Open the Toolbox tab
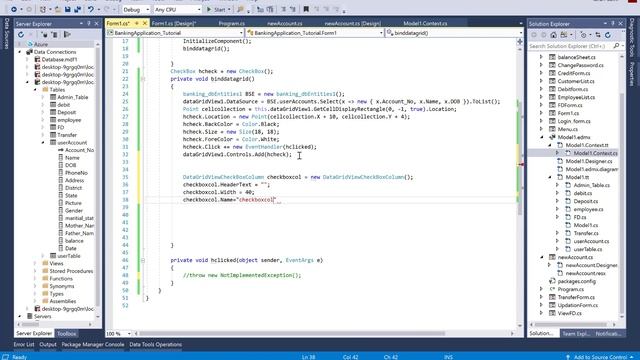The width and height of the screenshot is (640, 360). pos(66,334)
